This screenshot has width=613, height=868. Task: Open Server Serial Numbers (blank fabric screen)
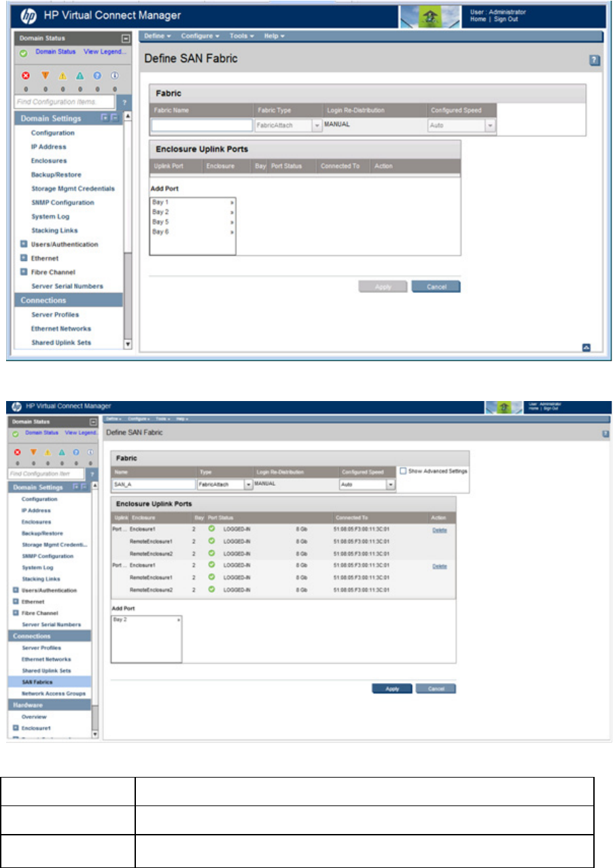point(67,286)
